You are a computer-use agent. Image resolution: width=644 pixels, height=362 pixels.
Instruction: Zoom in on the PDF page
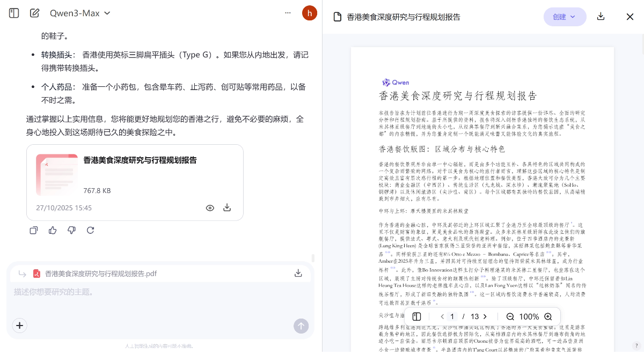548,316
